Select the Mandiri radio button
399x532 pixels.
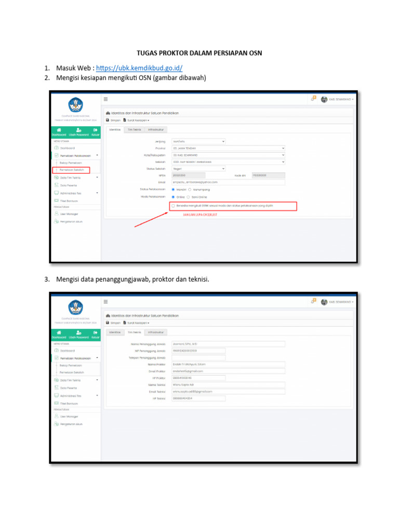point(173,189)
